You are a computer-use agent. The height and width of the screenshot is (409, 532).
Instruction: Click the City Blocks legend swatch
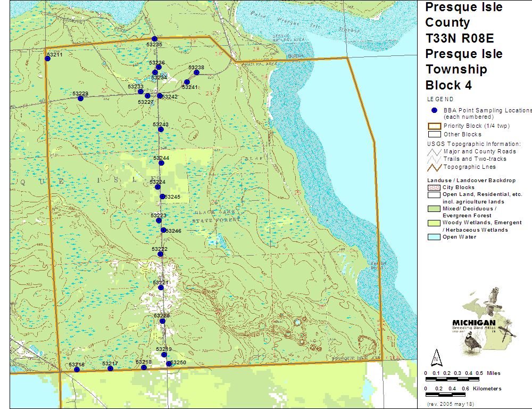[435, 187]
